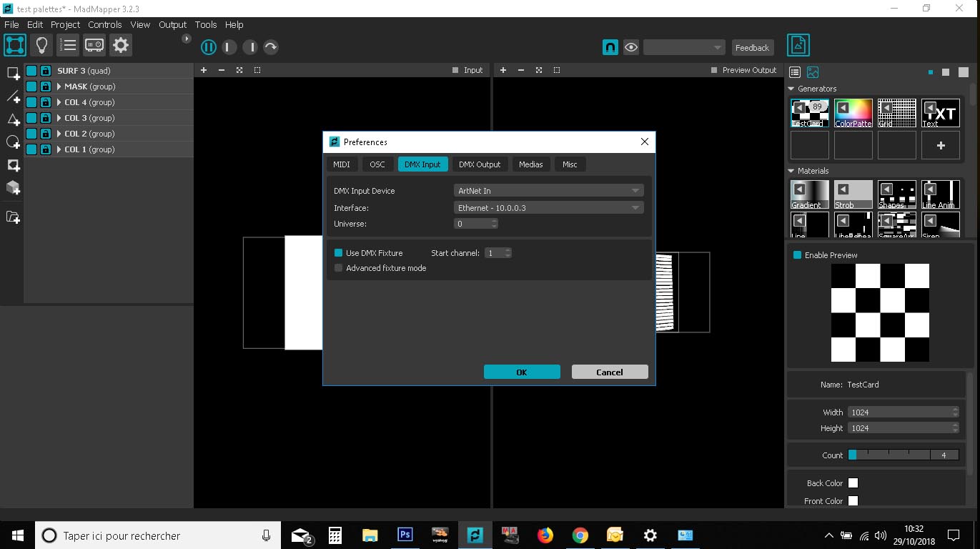
Task: Zoom in the Input view
Action: coord(204,70)
